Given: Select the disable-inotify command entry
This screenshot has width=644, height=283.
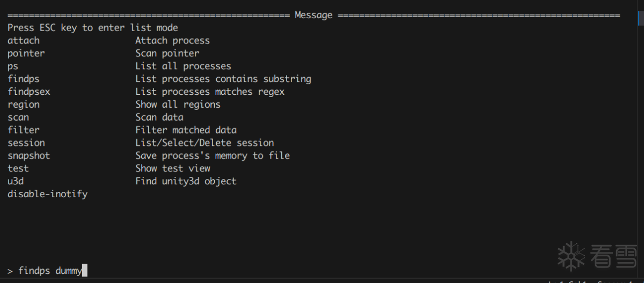Looking at the screenshot, I should point(47,194).
